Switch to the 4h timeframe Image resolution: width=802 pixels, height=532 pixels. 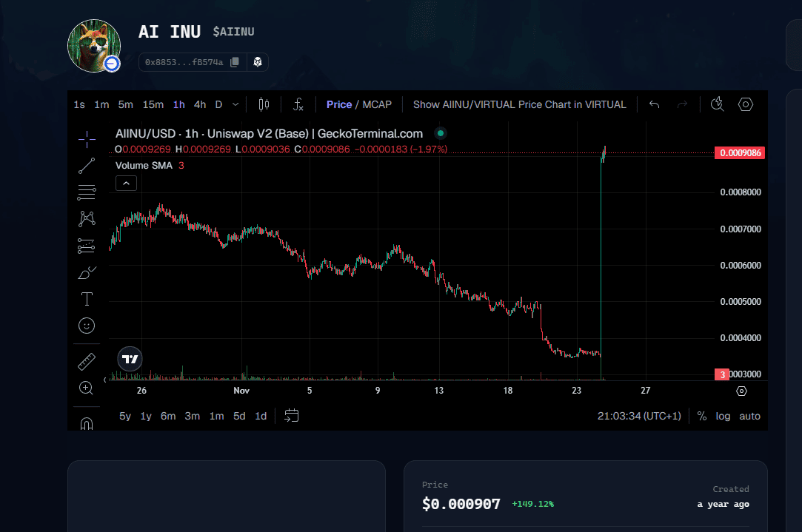coord(200,104)
